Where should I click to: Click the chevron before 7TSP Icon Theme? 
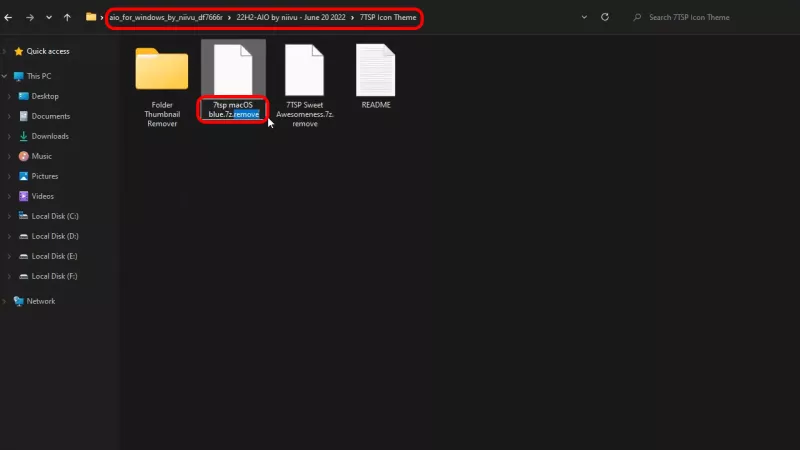tap(353, 17)
